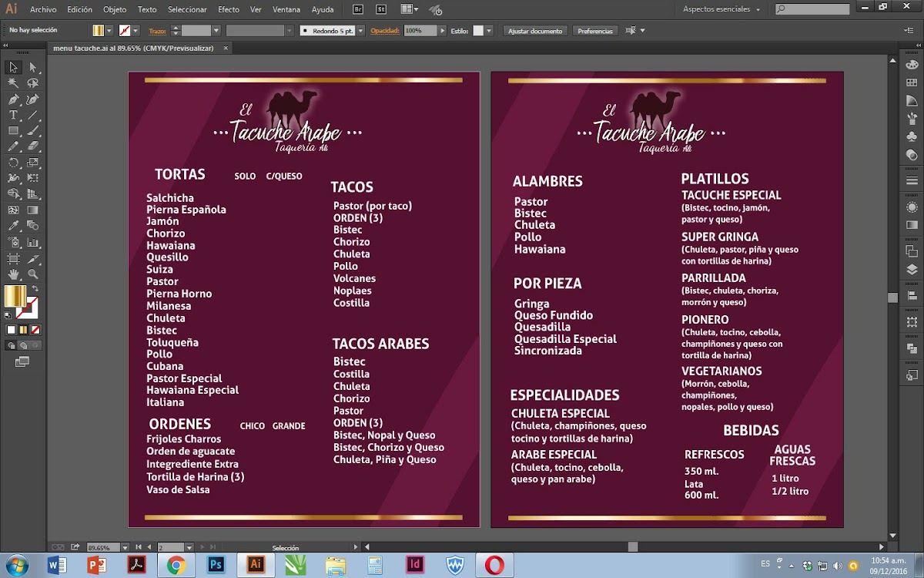
Task: Open the stroke color dropdown arrow
Action: click(136, 31)
